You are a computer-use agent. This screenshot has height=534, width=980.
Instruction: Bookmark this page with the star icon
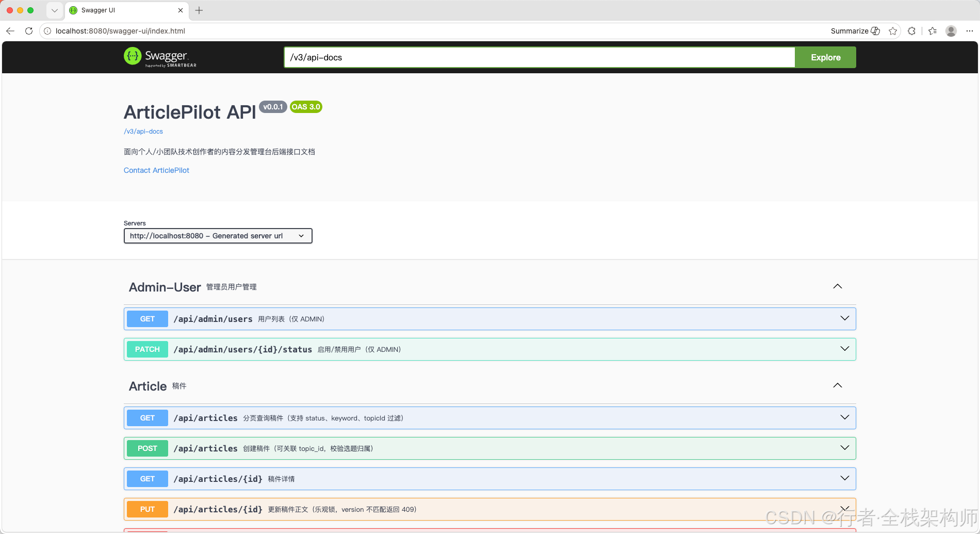click(893, 31)
